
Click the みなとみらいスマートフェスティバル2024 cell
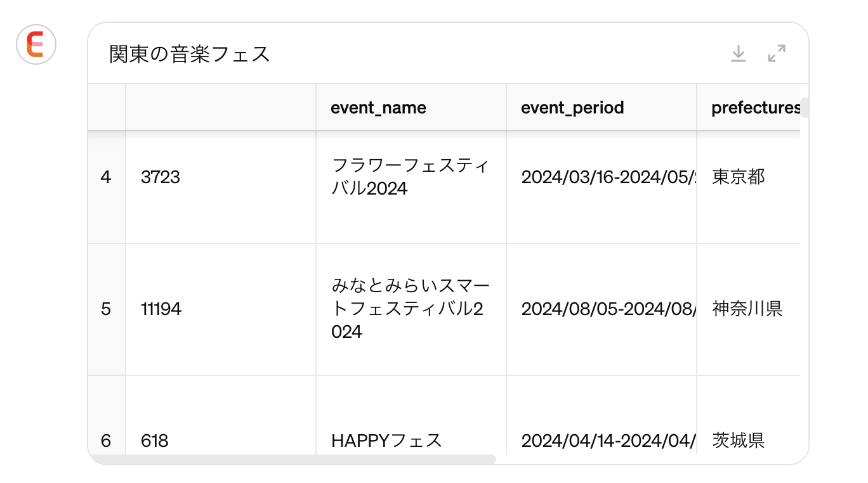(410, 309)
